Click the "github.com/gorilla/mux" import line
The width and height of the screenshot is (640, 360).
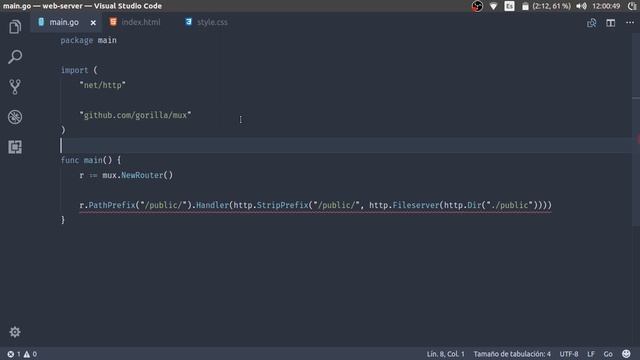coord(135,115)
